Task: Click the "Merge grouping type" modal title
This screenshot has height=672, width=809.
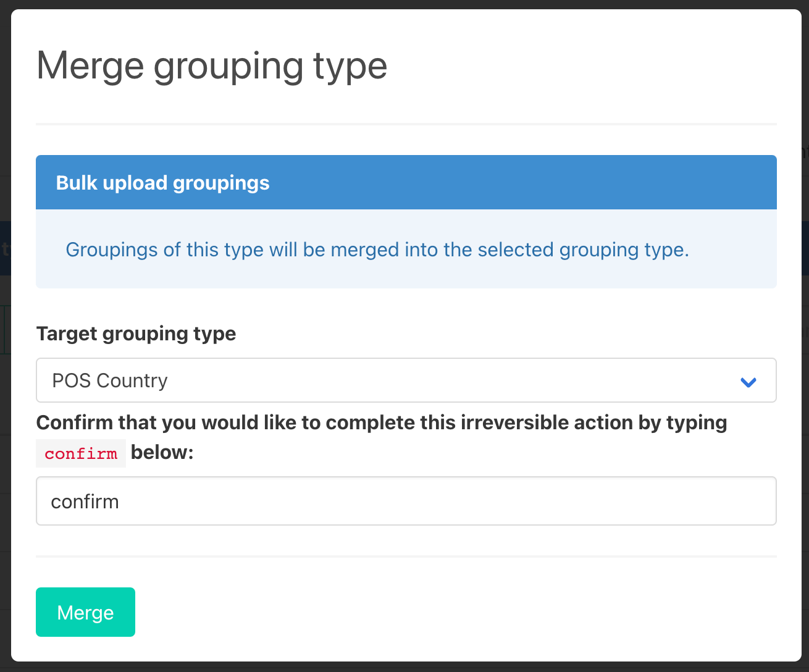Action: coord(212,65)
